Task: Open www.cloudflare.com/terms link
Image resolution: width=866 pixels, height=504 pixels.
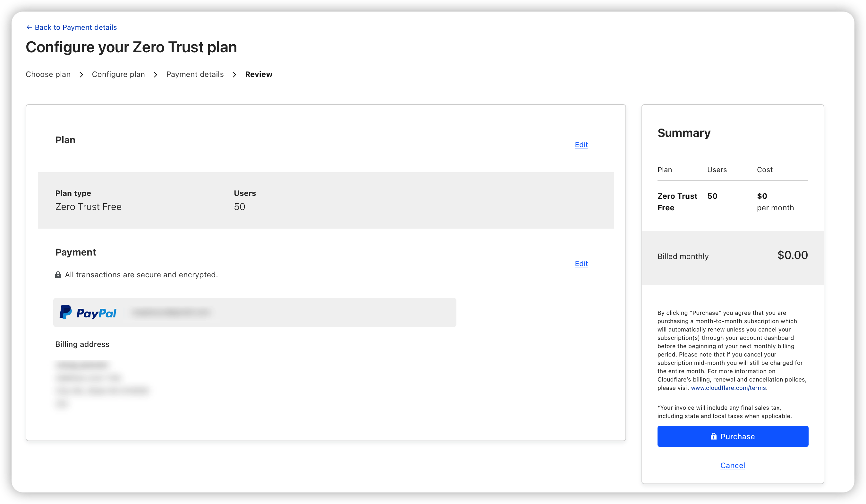Action: point(728,388)
